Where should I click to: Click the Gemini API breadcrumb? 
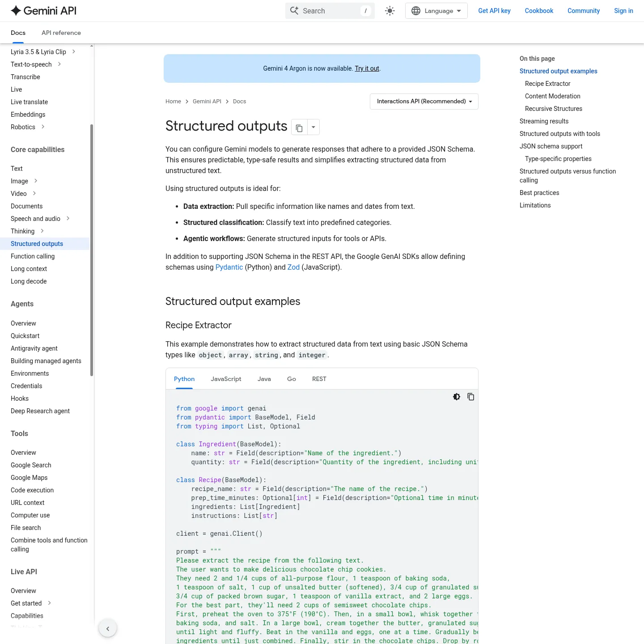[x=207, y=102]
